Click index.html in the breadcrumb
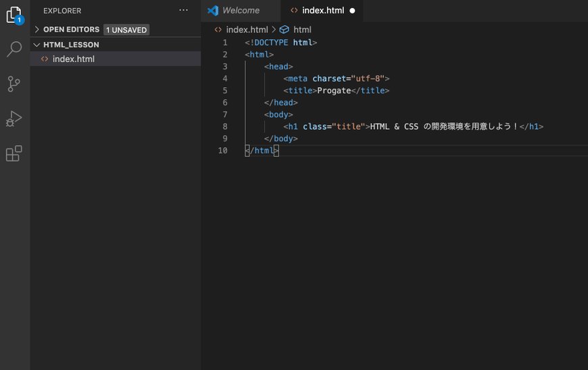The width and height of the screenshot is (588, 370). (x=247, y=30)
